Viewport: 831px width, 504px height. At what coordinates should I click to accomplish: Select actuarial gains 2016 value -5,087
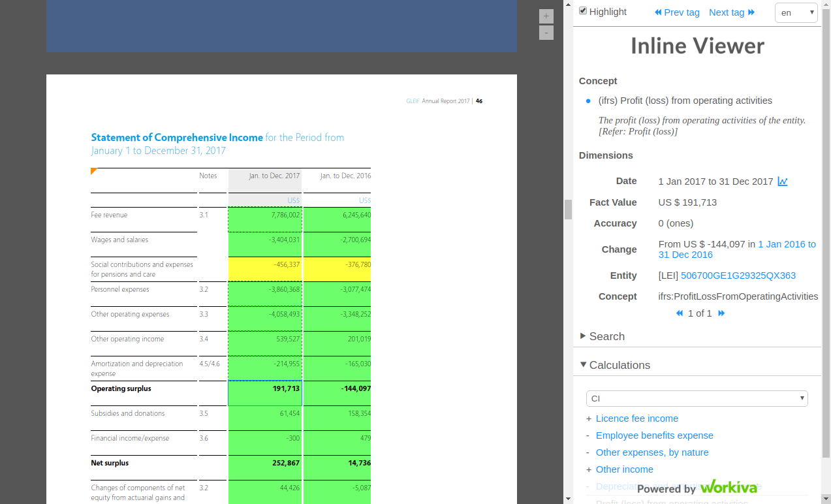[337, 492]
